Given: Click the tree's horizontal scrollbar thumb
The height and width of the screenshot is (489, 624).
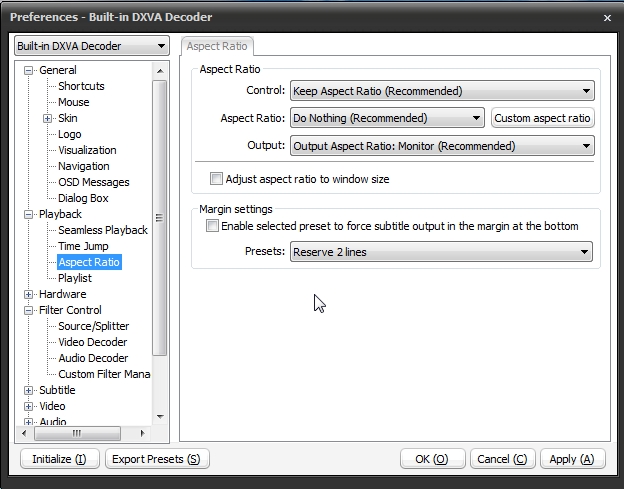Looking at the screenshot, I should pyautogui.click(x=76, y=433).
